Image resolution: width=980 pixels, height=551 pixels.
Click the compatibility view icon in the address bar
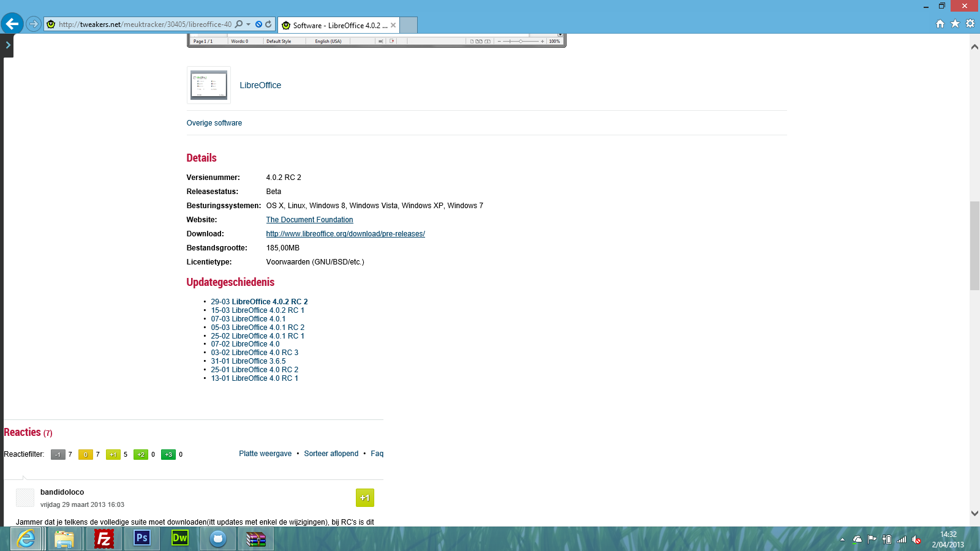pos(258,24)
